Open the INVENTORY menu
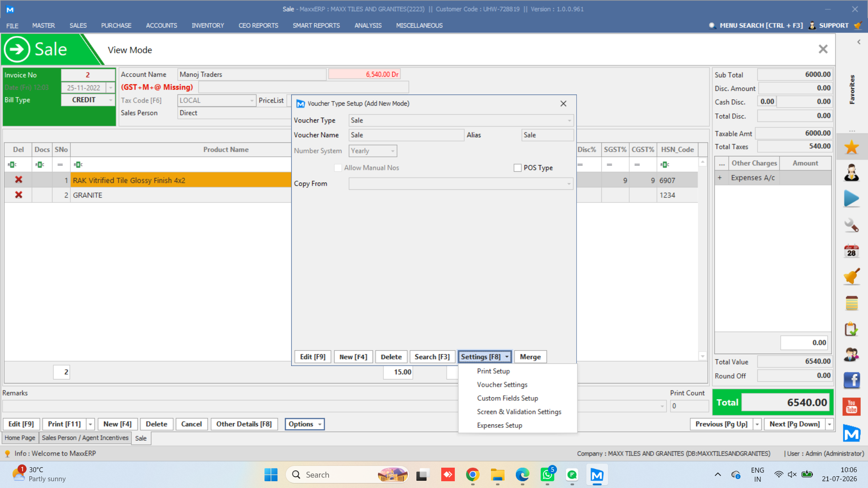 point(208,25)
